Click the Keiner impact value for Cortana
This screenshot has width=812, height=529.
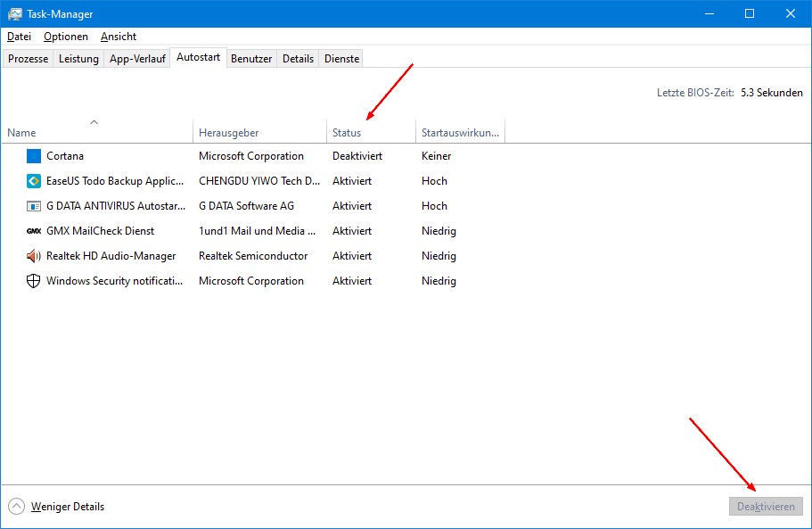click(436, 156)
